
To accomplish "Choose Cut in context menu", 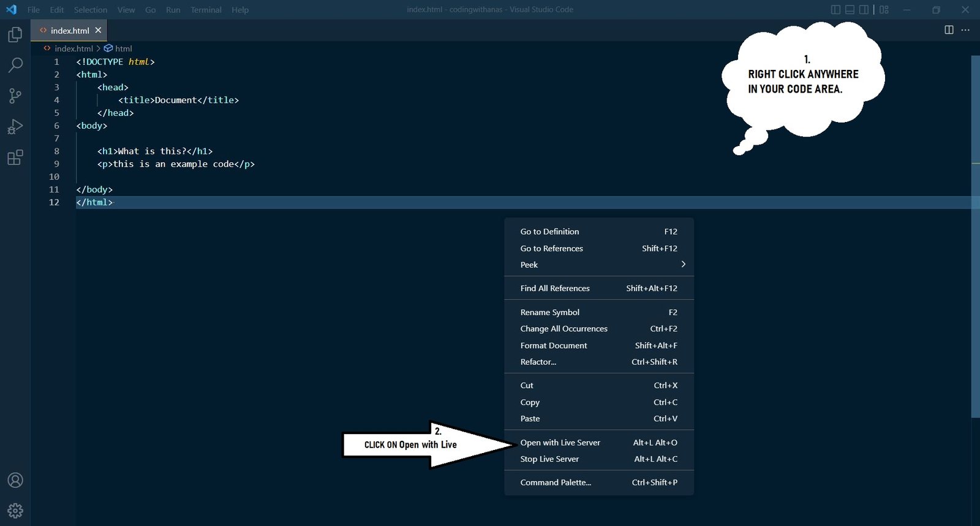I will pos(599,386).
